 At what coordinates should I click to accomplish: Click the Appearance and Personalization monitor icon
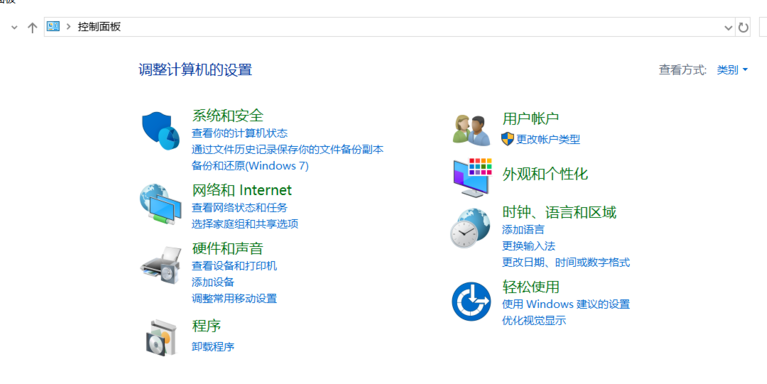pos(472,177)
